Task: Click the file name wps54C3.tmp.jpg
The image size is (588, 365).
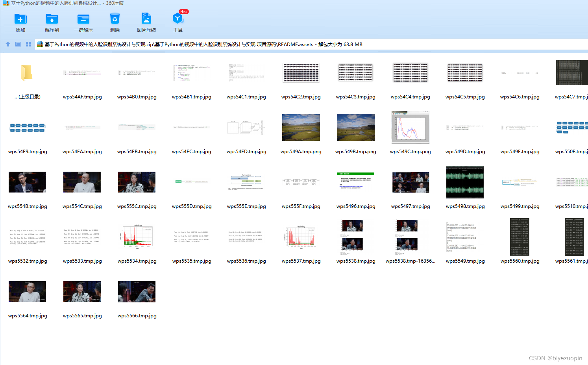Action: click(356, 97)
